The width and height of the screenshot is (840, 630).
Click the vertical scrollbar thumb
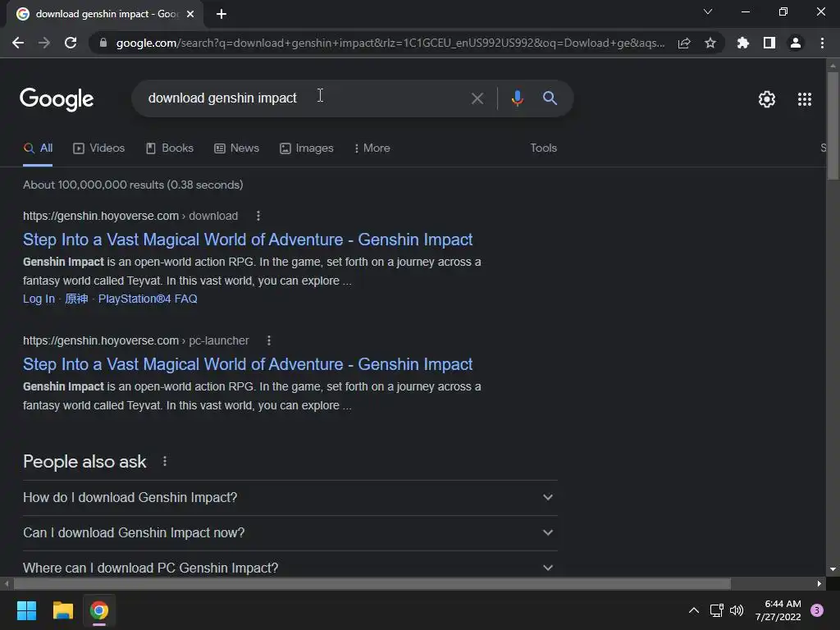click(833, 126)
